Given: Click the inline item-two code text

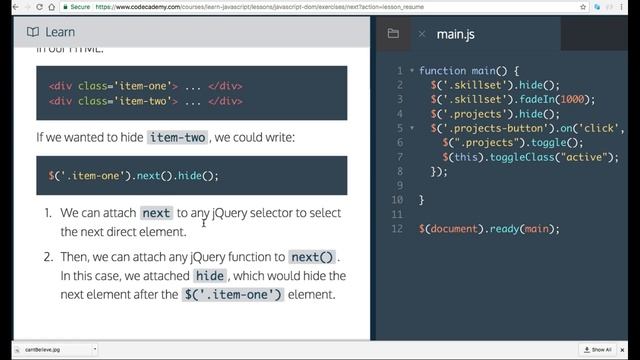Looking at the screenshot, I should pyautogui.click(x=178, y=138).
